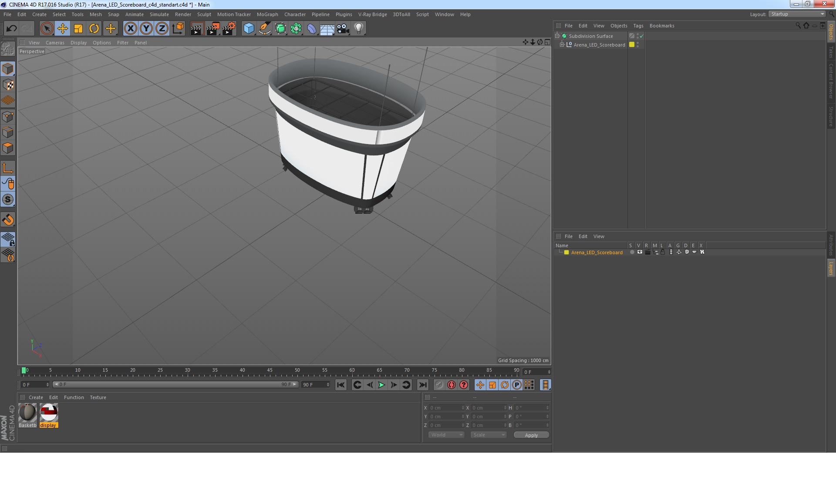Viewport: 836px width, 504px height.
Task: Select the Rotate tool
Action: point(94,29)
